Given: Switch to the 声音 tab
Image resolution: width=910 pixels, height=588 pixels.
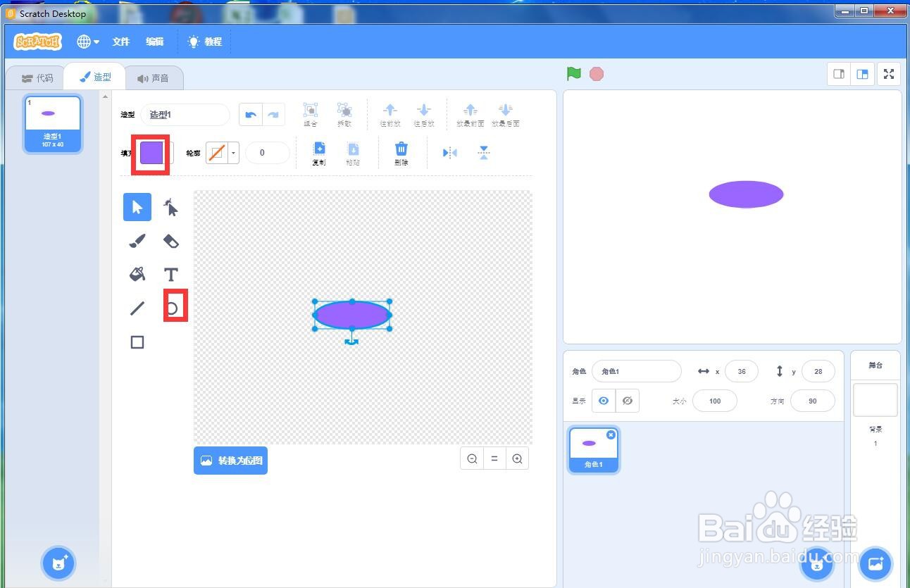Looking at the screenshot, I should point(154,78).
